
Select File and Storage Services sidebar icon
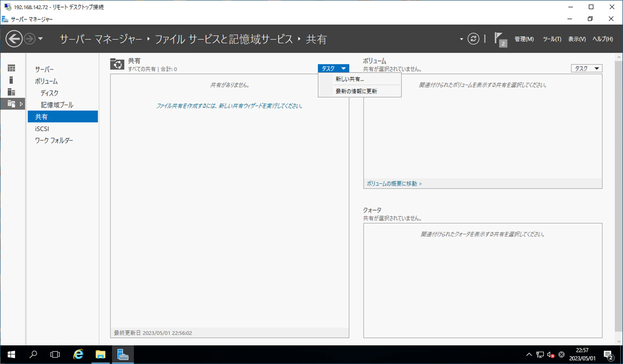click(x=11, y=104)
